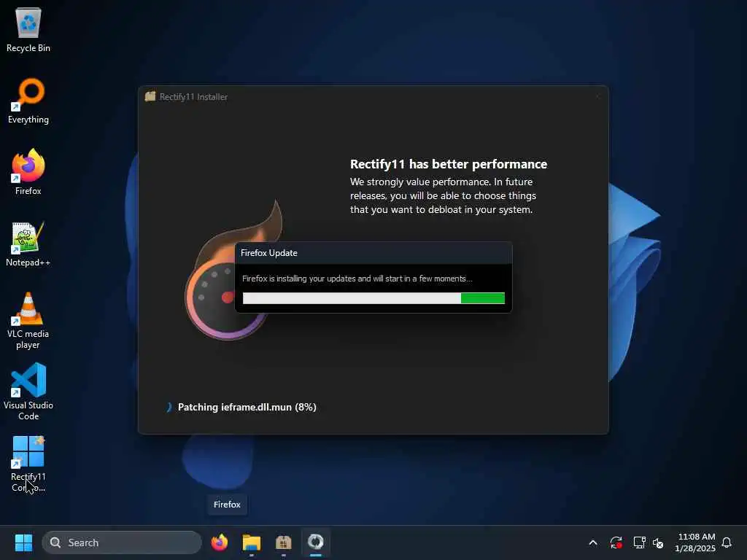Image resolution: width=747 pixels, height=560 pixels.
Task: Click the 'Firefox is installing your updates' message
Action: click(x=357, y=279)
